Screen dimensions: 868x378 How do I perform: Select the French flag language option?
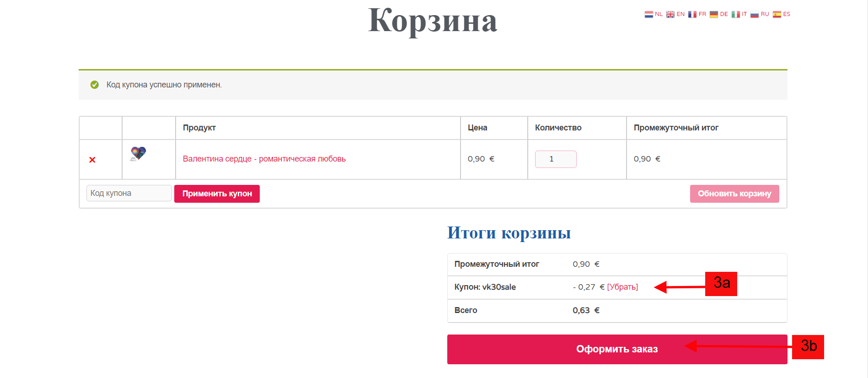[x=697, y=14]
